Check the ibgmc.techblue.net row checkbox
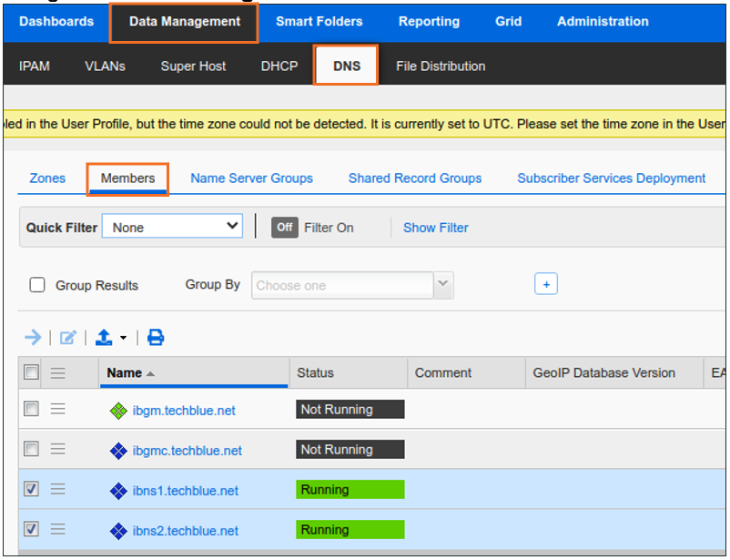The height and width of the screenshot is (560, 730). pyautogui.click(x=31, y=450)
